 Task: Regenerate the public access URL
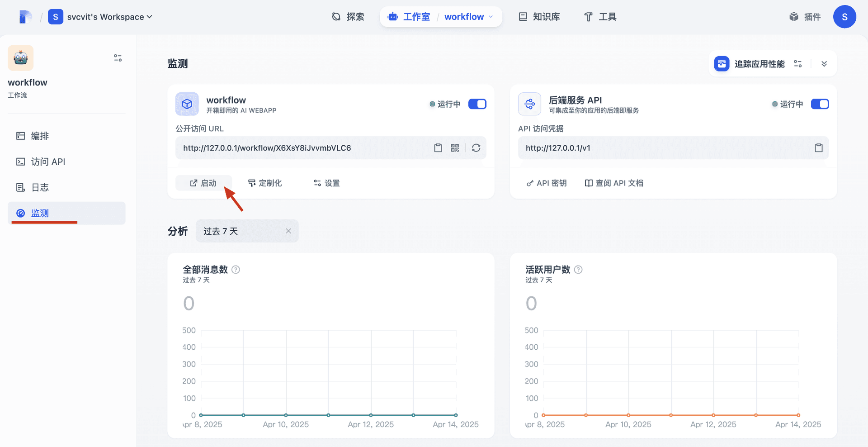point(476,147)
